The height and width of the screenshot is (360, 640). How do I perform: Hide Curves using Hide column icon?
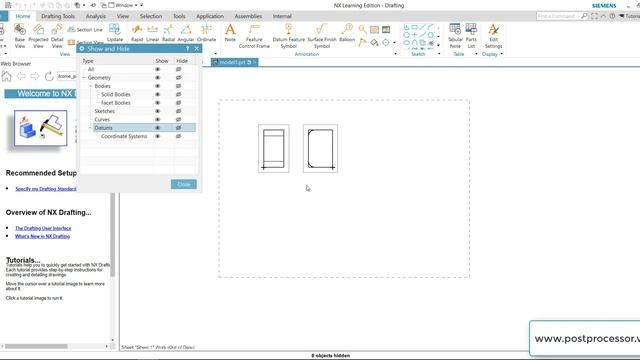pos(178,120)
